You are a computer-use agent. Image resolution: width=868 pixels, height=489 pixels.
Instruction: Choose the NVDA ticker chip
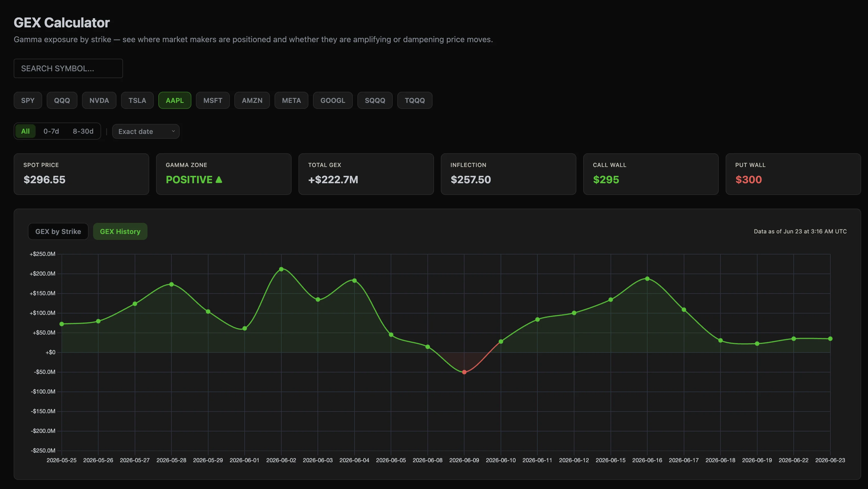99,101
